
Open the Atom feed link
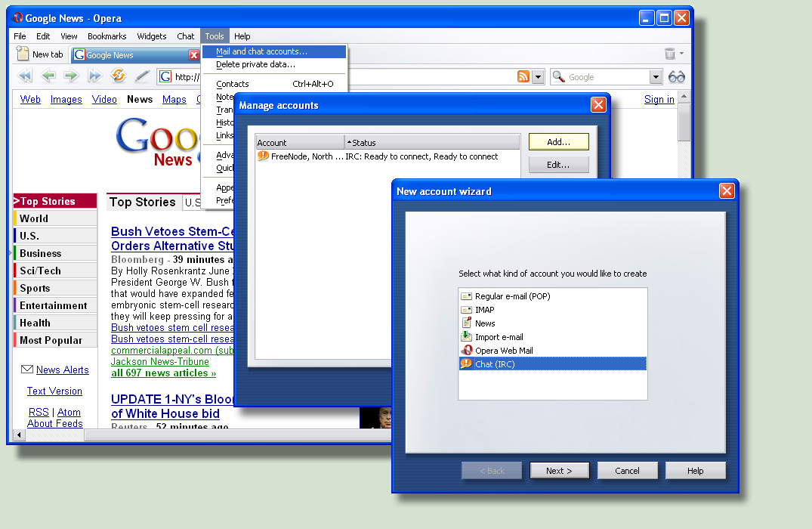(x=69, y=412)
